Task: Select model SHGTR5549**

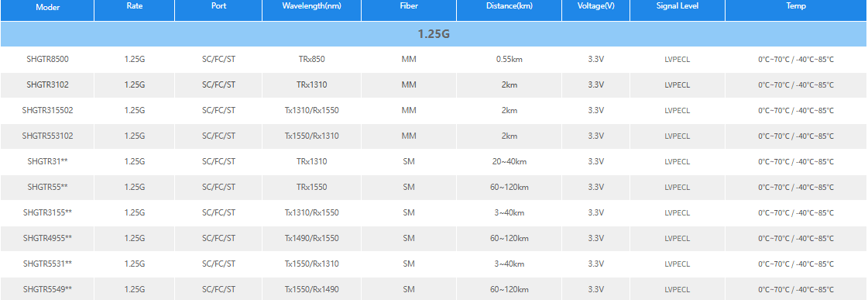Action: (x=47, y=289)
